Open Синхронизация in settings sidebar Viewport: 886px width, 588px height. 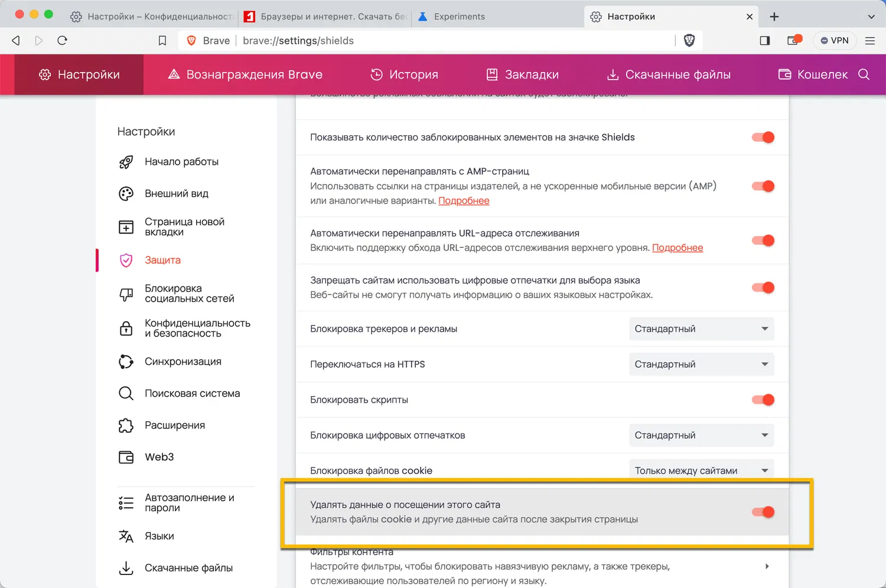[x=183, y=362]
